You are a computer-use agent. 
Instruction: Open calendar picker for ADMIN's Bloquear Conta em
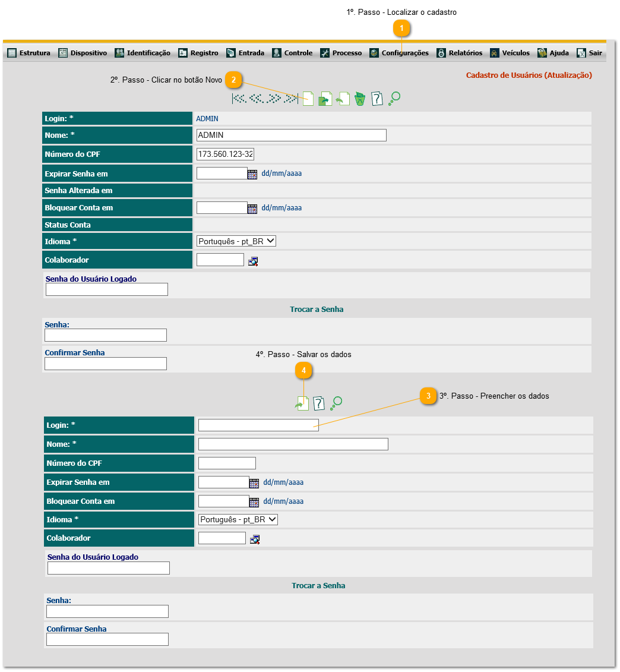(252, 209)
